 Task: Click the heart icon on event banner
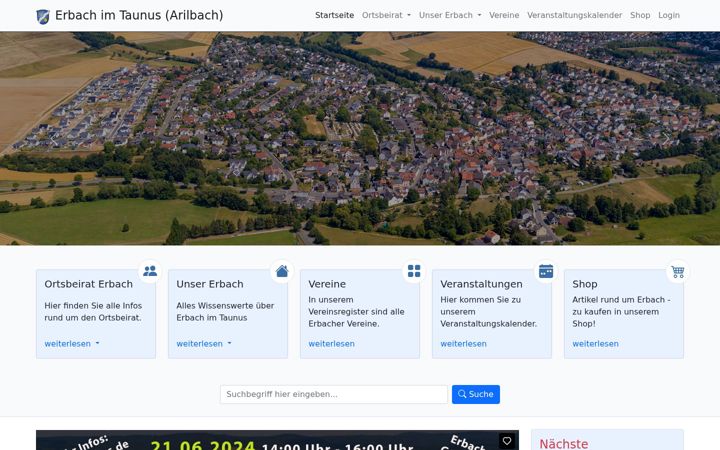(507, 441)
